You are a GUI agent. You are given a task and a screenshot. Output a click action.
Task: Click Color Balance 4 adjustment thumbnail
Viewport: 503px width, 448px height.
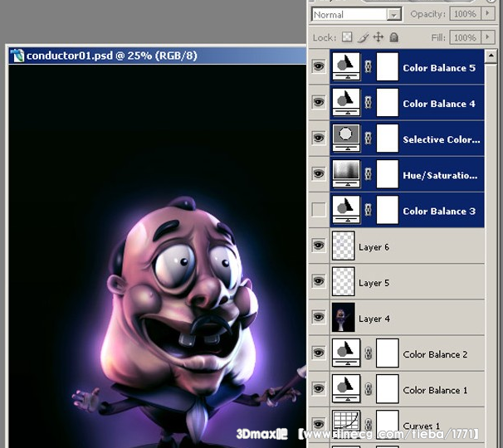[346, 103]
